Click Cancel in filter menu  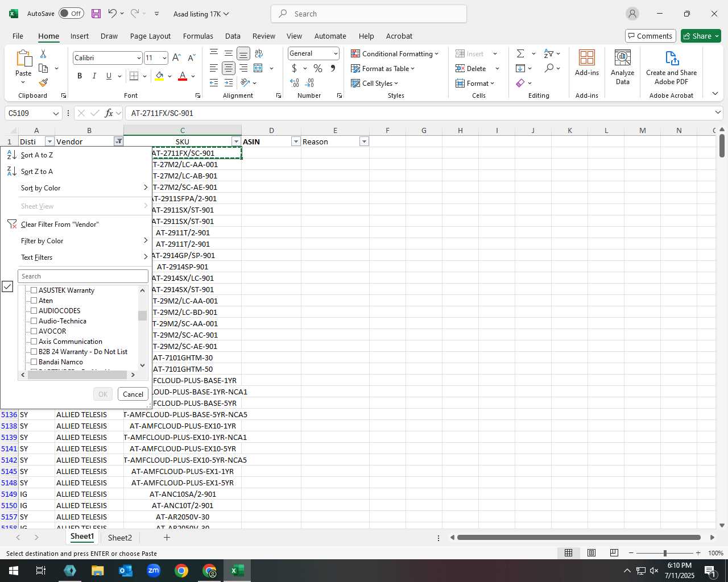[133, 394]
